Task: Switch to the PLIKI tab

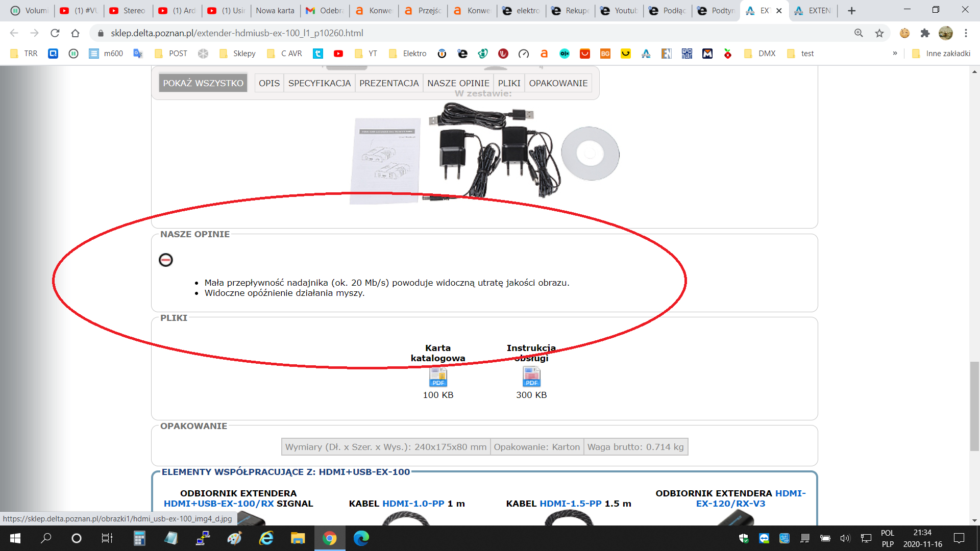Action: (x=509, y=83)
